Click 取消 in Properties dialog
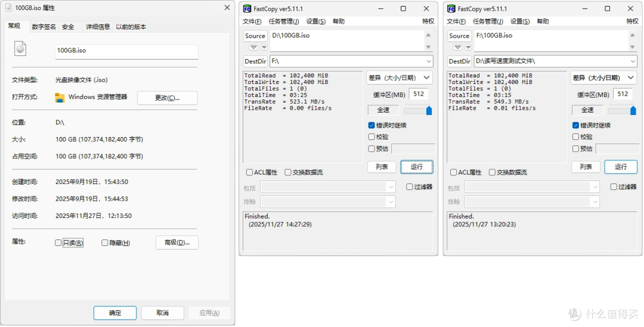This screenshot has height=327, width=644. pos(163,313)
